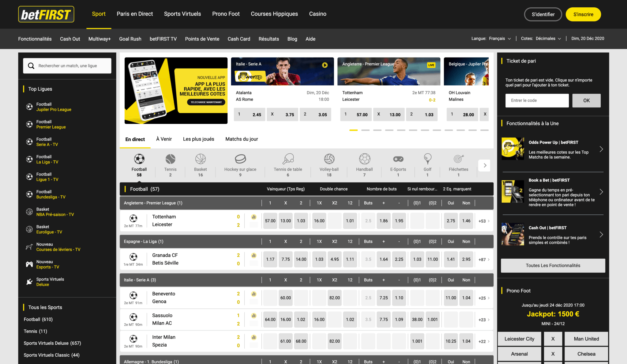
Task: Open Toutes Les Fonctionnalités
Action: coord(553,265)
